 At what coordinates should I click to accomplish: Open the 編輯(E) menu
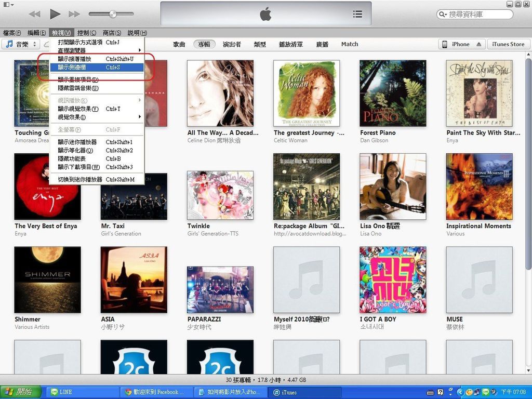point(36,33)
